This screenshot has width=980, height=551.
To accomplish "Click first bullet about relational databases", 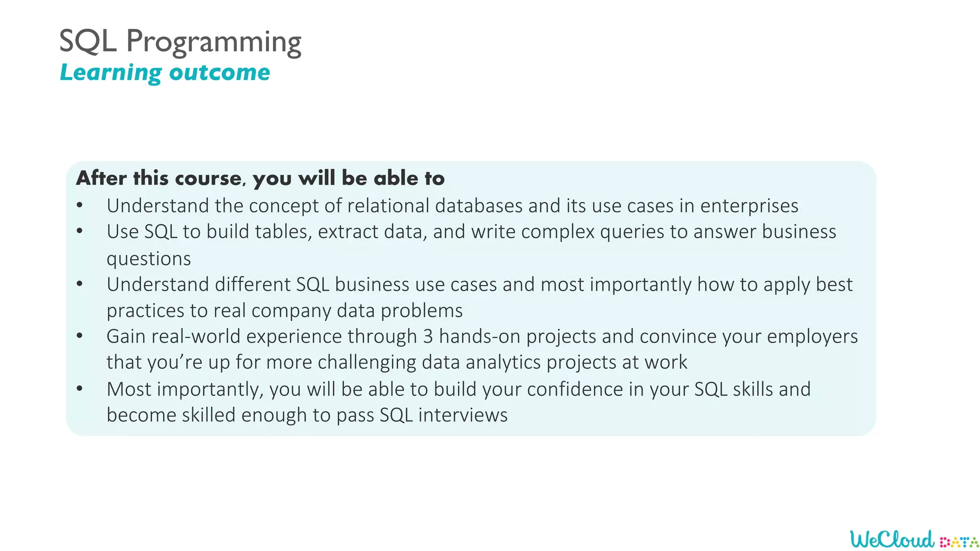I will (x=452, y=206).
